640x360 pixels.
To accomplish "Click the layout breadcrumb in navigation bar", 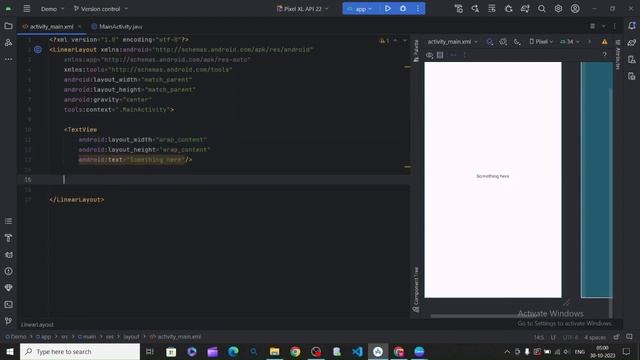I will [x=131, y=337].
